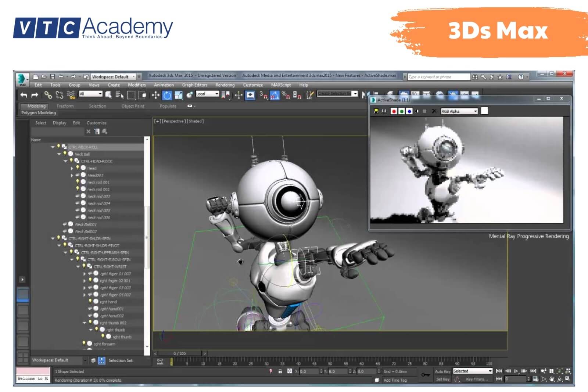Select the Rotate tool
Viewport: 588px width, 392px height.
coord(168,95)
